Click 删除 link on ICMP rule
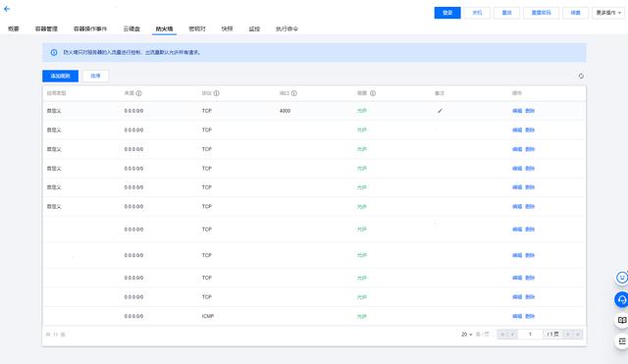The width and height of the screenshot is (628, 364). [x=530, y=316]
